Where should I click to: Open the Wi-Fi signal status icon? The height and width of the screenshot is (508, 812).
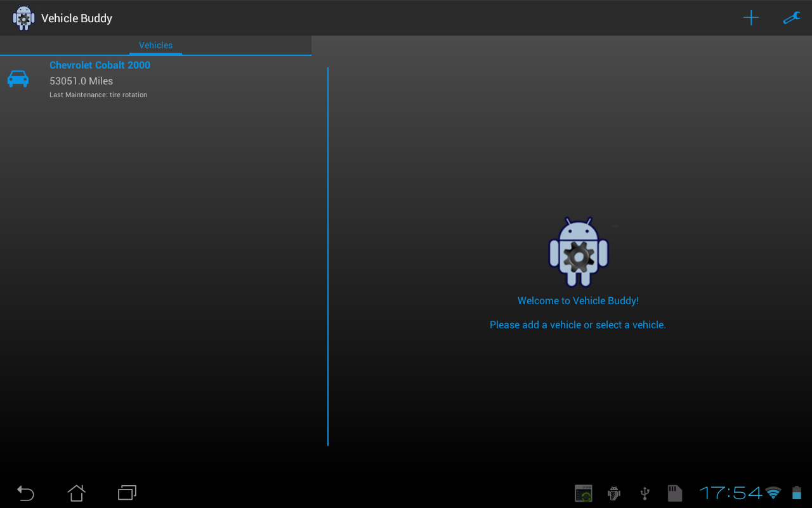click(x=773, y=493)
